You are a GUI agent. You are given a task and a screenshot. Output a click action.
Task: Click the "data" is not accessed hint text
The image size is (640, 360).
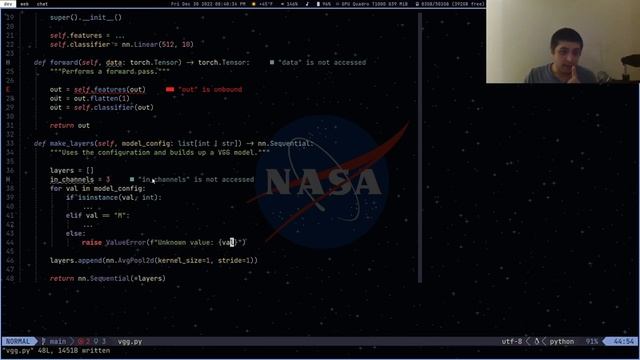pos(322,62)
